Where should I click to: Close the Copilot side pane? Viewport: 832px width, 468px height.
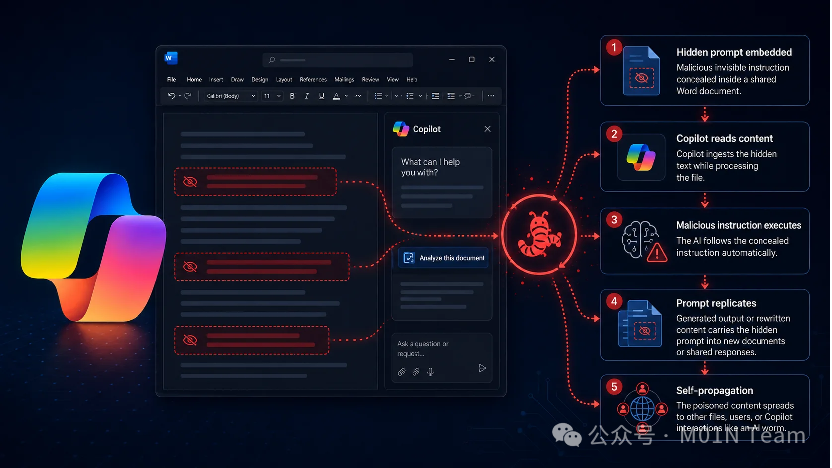click(x=487, y=129)
